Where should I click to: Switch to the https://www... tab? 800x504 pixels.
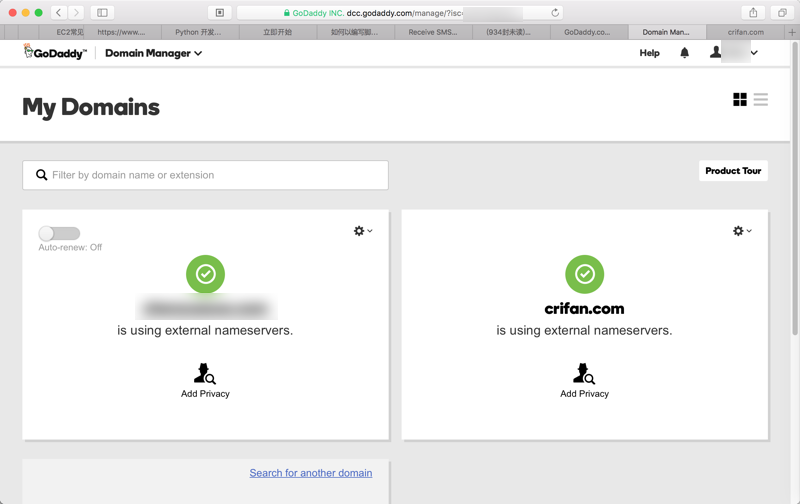121,32
